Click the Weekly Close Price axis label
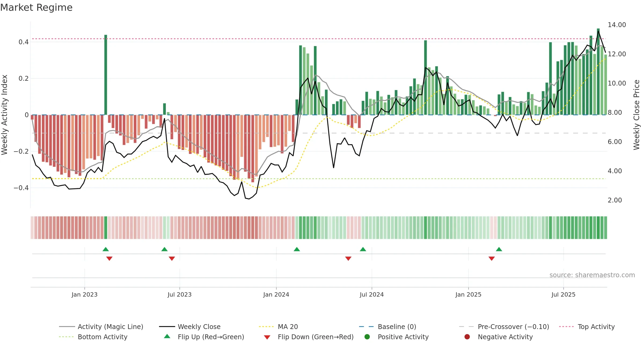The height and width of the screenshot is (362, 644). pyautogui.click(x=636, y=115)
